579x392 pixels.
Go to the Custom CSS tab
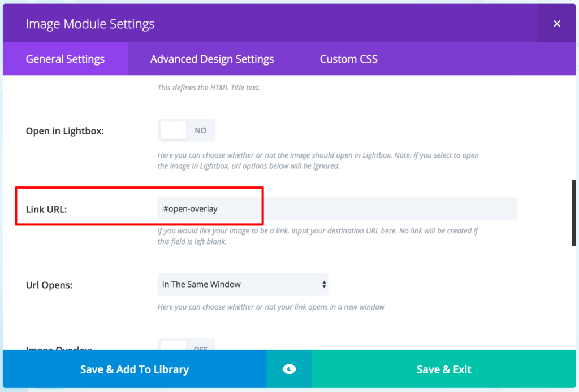click(x=348, y=59)
